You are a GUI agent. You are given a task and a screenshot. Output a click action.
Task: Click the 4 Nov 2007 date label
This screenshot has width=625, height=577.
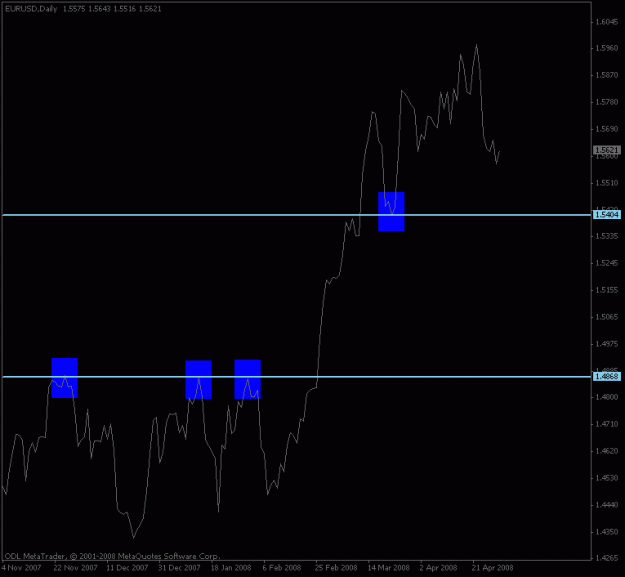tap(22, 567)
